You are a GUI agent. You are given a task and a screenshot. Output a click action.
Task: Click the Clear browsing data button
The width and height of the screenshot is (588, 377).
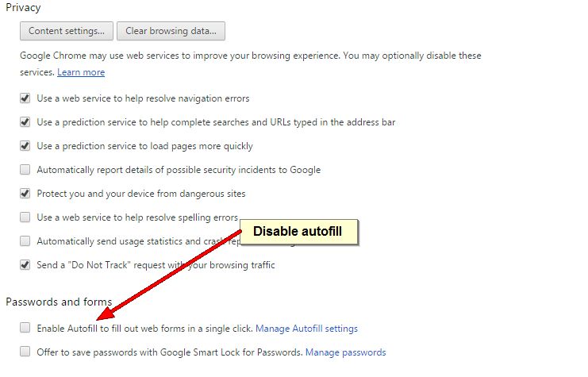(x=171, y=31)
